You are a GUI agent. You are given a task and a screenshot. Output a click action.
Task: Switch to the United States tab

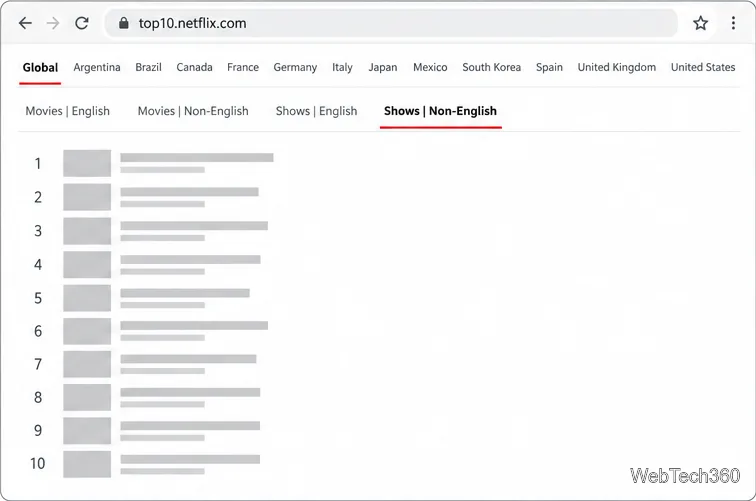pyautogui.click(x=703, y=67)
